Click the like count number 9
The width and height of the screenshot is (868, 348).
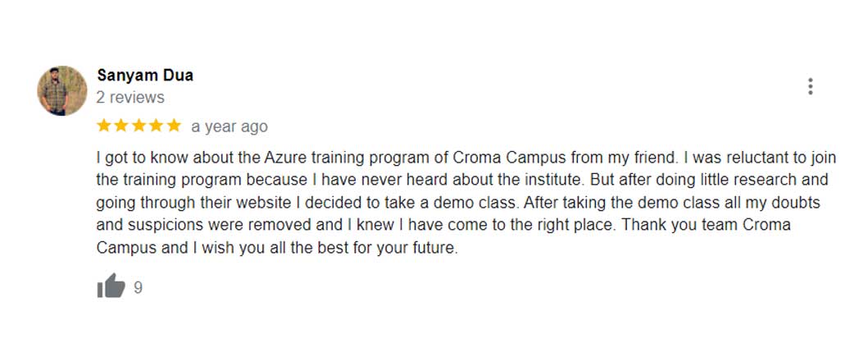138,287
